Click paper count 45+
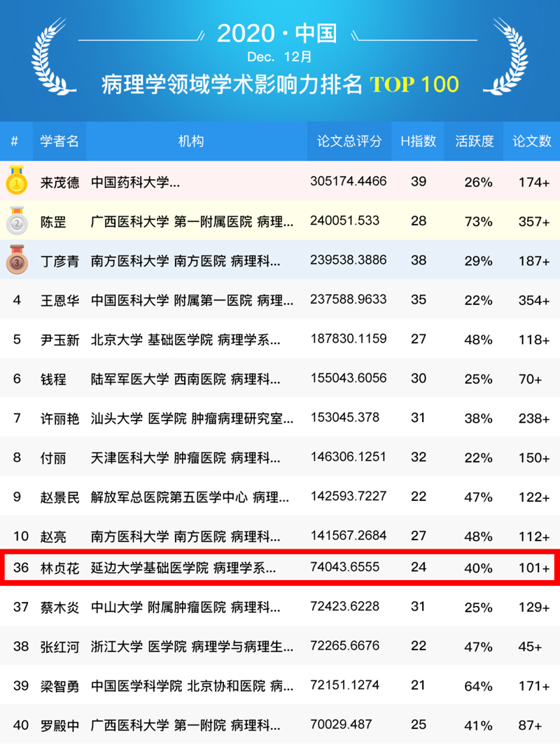 [530, 647]
